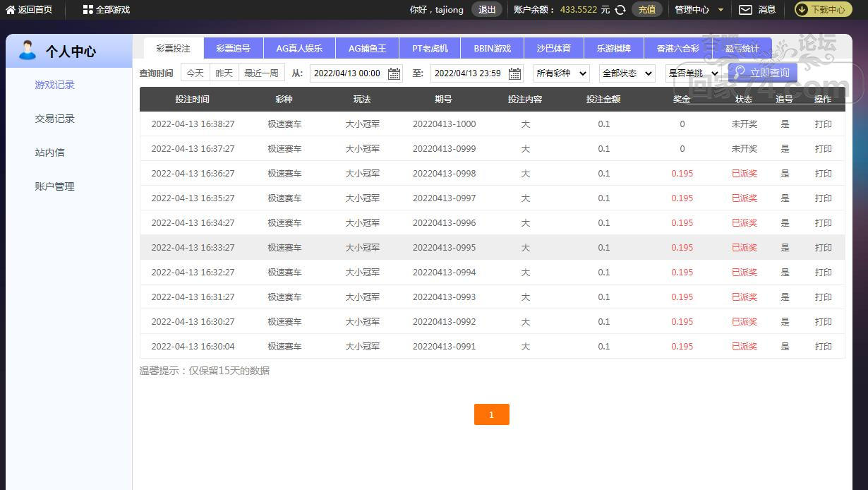Viewport: 868px width, 490px height.
Task: Click the 个人中心 user avatar icon
Action: (x=28, y=50)
